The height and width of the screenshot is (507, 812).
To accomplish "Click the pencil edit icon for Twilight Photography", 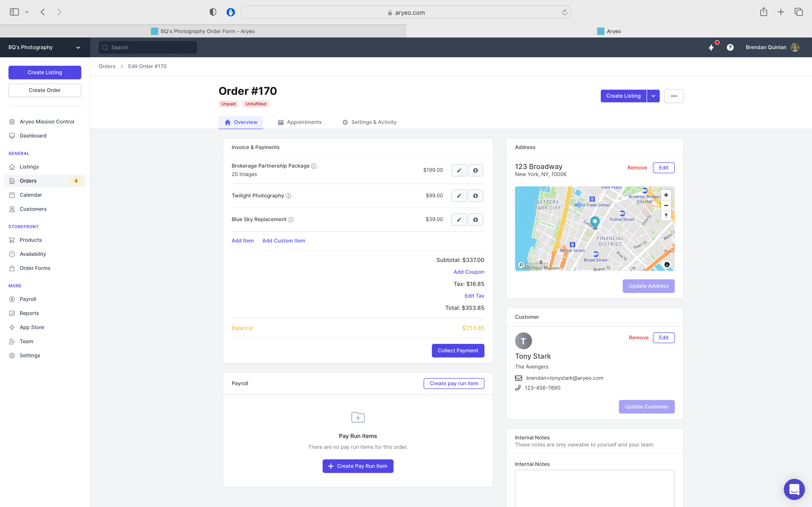I will (459, 196).
